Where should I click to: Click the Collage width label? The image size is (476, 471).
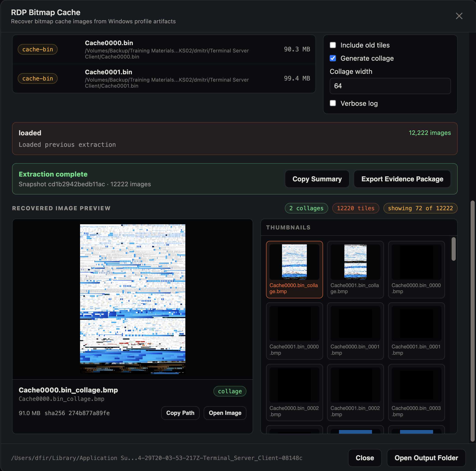[x=351, y=71]
